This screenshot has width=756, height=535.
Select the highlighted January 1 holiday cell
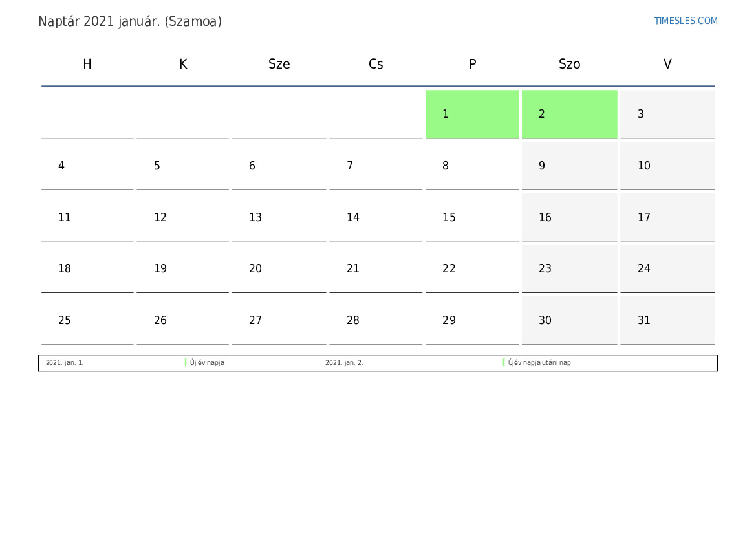click(x=471, y=114)
